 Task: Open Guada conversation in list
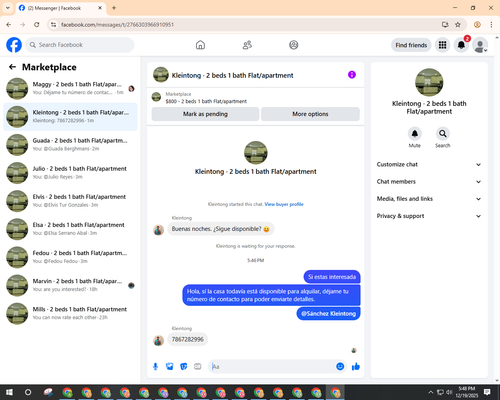point(70,145)
